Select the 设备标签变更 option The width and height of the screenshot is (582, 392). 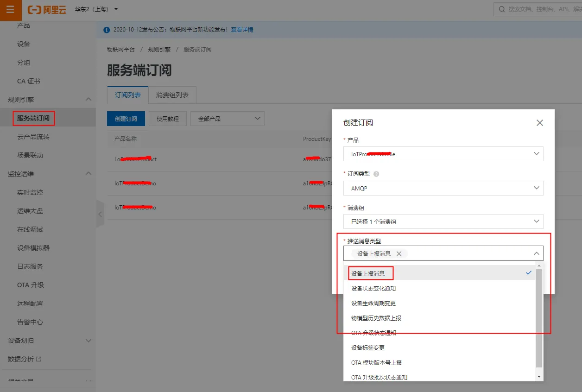439,348
